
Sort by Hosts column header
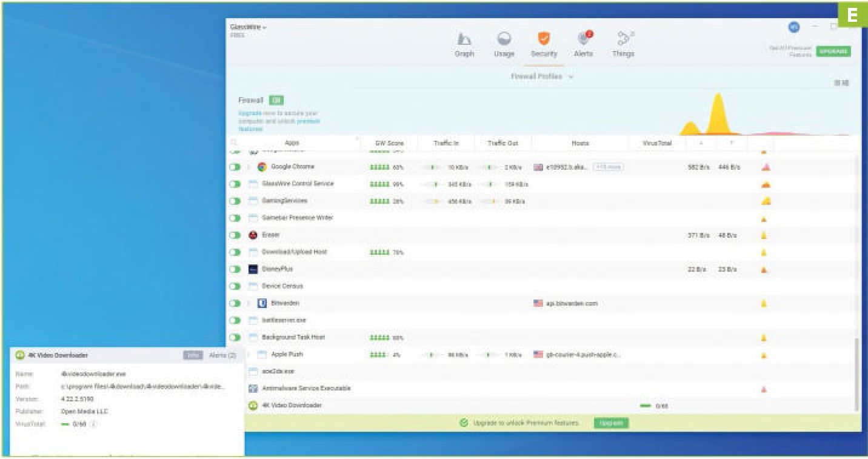tap(580, 143)
